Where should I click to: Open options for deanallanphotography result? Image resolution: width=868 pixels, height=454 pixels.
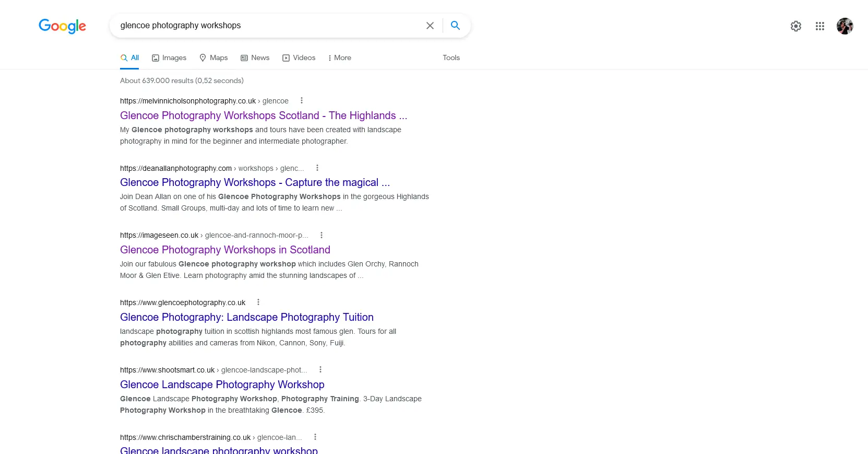317,168
